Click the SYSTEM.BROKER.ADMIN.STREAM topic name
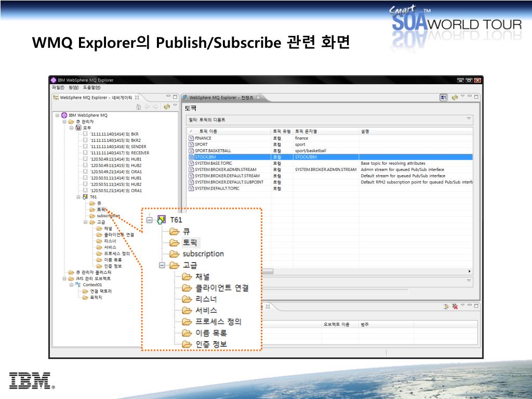Screen dimensions: 532x399 [x=225, y=169]
